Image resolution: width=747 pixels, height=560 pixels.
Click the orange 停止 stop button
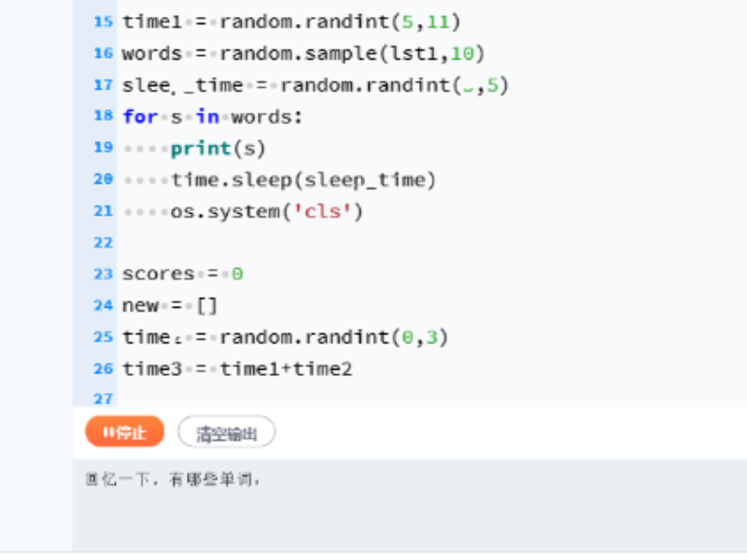(x=124, y=432)
